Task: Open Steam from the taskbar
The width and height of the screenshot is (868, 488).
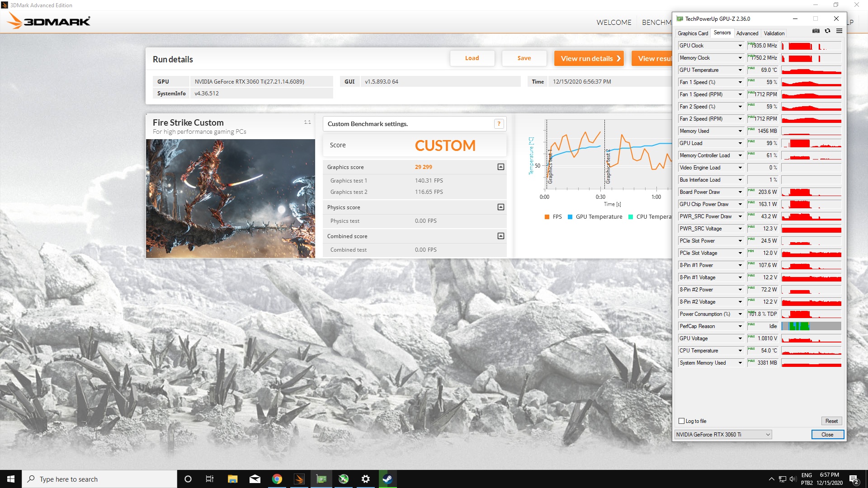Action: tap(387, 479)
